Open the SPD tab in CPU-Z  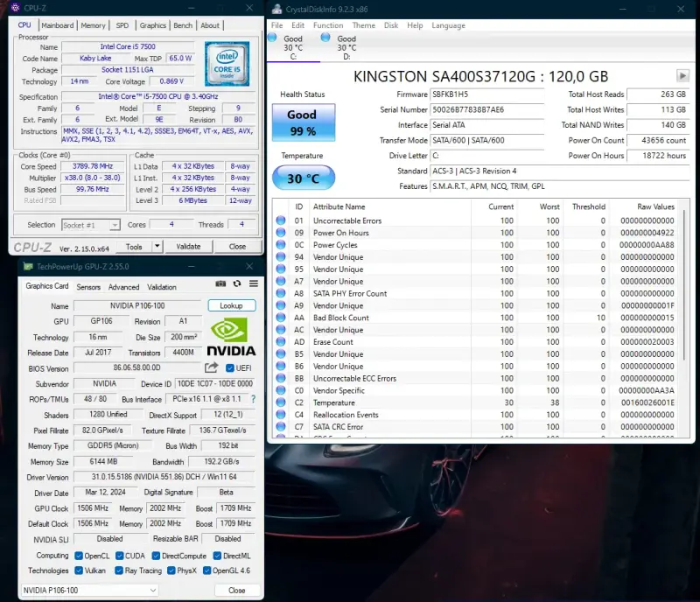(122, 25)
